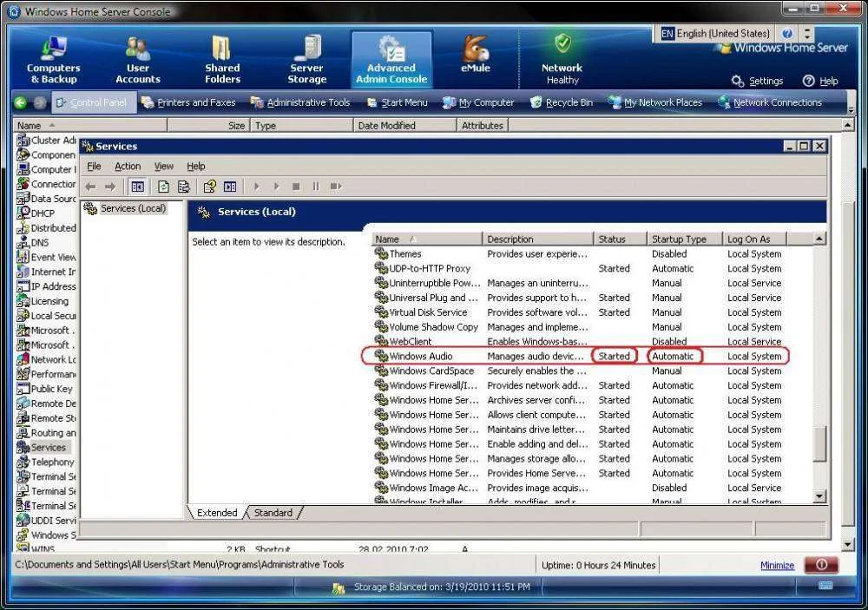Click Services toolbar Forward arrow
Image resolution: width=868 pixels, height=610 pixels.
[x=110, y=187]
